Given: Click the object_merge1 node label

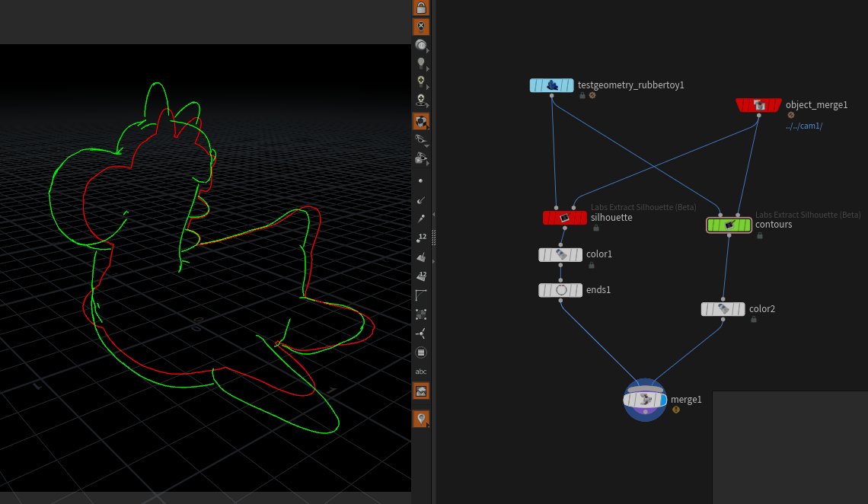Looking at the screenshot, I should coord(816,104).
